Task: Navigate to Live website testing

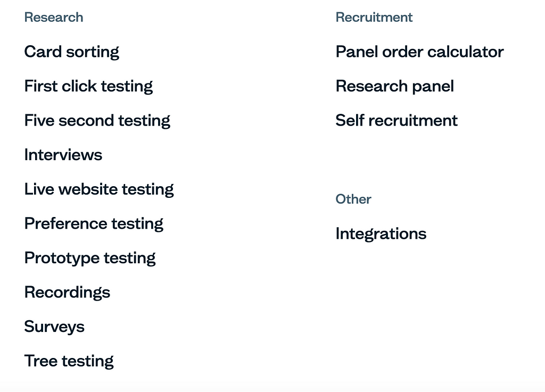Action: [x=98, y=189]
